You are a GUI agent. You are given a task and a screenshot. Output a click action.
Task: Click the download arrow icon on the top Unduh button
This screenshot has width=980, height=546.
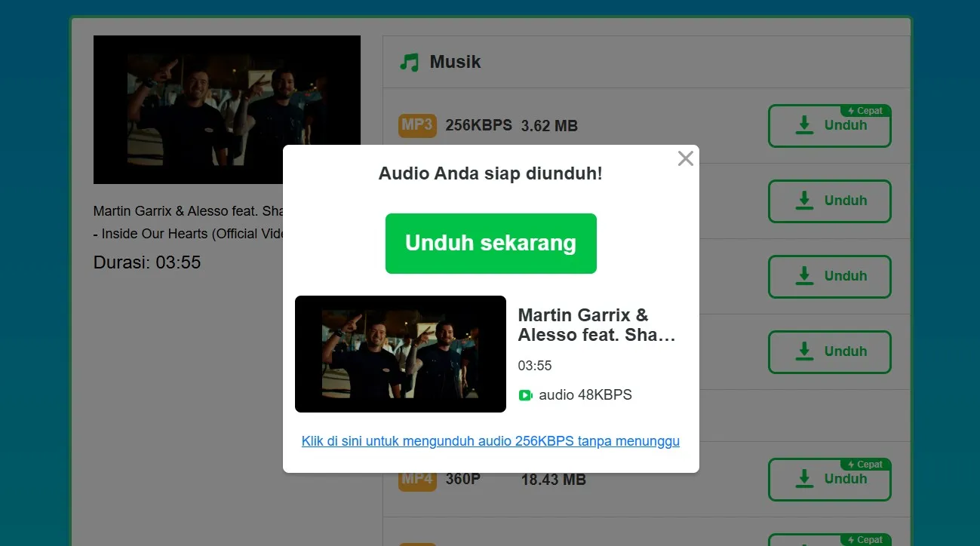click(x=803, y=125)
